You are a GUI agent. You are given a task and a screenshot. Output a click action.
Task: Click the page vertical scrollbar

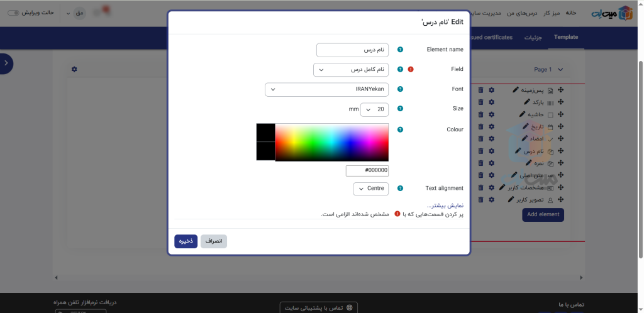click(x=641, y=160)
